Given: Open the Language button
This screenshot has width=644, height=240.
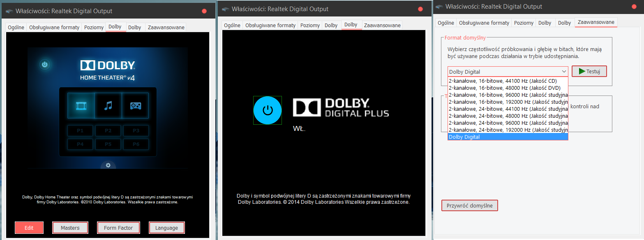Looking at the screenshot, I should click(x=166, y=228).
